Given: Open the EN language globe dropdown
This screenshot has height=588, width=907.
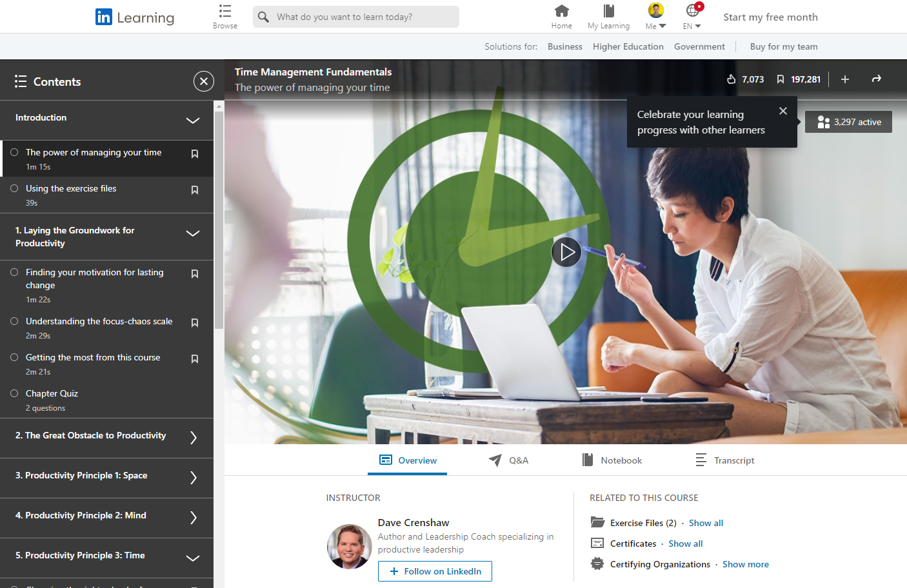Looking at the screenshot, I should click(692, 17).
